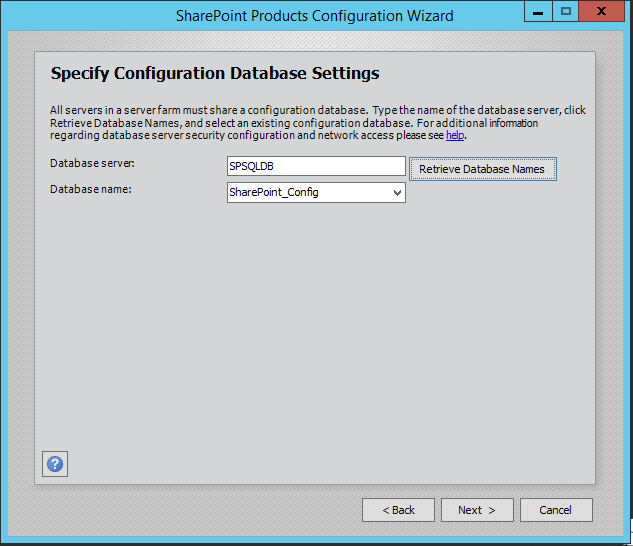This screenshot has height=546, width=633.
Task: Open the blue question mark help icon
Action: [x=55, y=464]
